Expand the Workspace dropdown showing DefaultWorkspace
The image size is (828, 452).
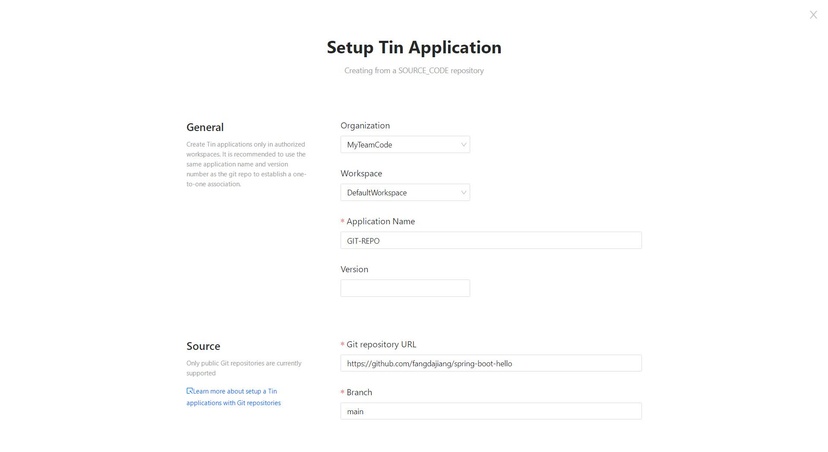pyautogui.click(x=405, y=193)
